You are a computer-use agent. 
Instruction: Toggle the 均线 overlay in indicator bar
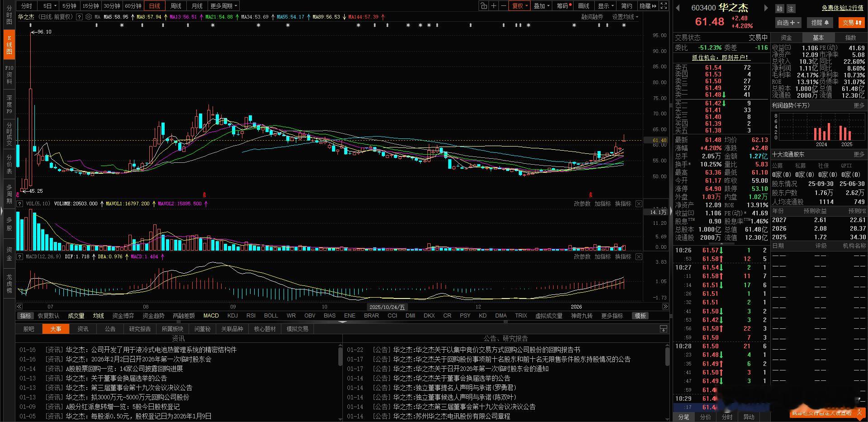pyautogui.click(x=99, y=316)
